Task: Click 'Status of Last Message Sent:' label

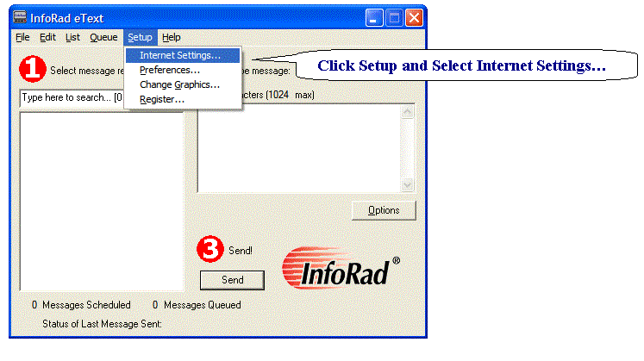Action: coord(102,324)
